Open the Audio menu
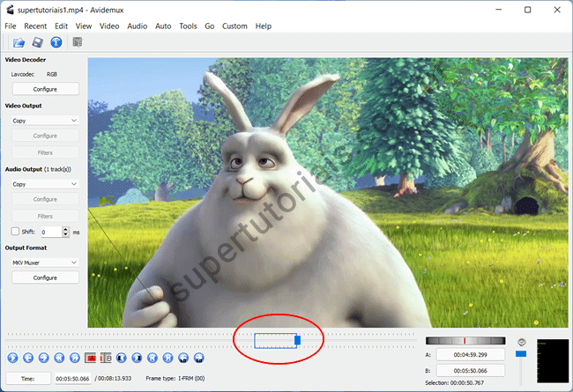Image resolution: width=573 pixels, height=392 pixels. 137,26
